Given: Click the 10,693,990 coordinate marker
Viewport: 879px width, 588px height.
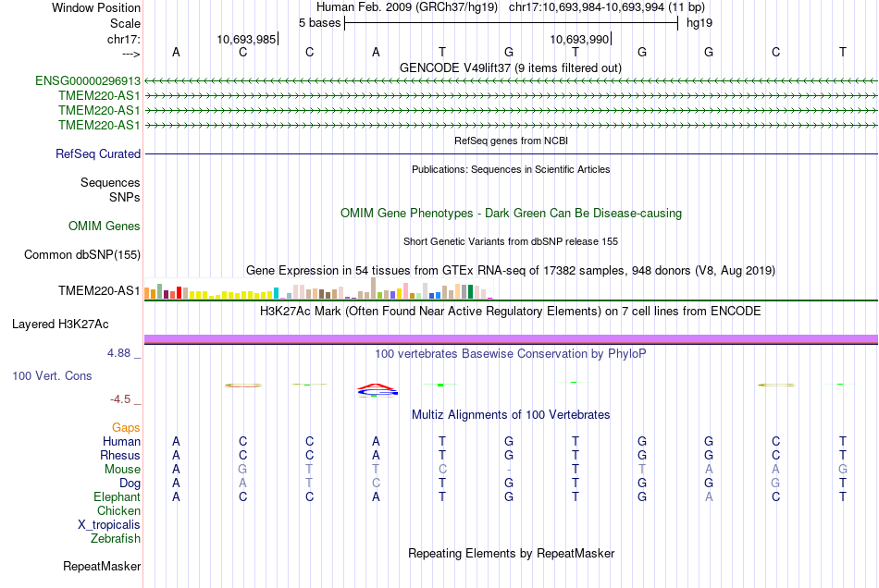Looking at the screenshot, I should (579, 39).
